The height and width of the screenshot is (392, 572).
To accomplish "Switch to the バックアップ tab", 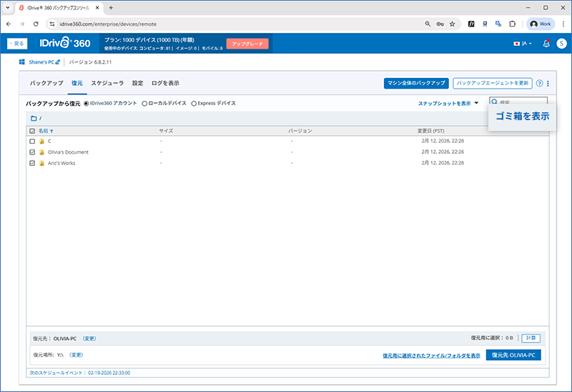I will pyautogui.click(x=46, y=83).
